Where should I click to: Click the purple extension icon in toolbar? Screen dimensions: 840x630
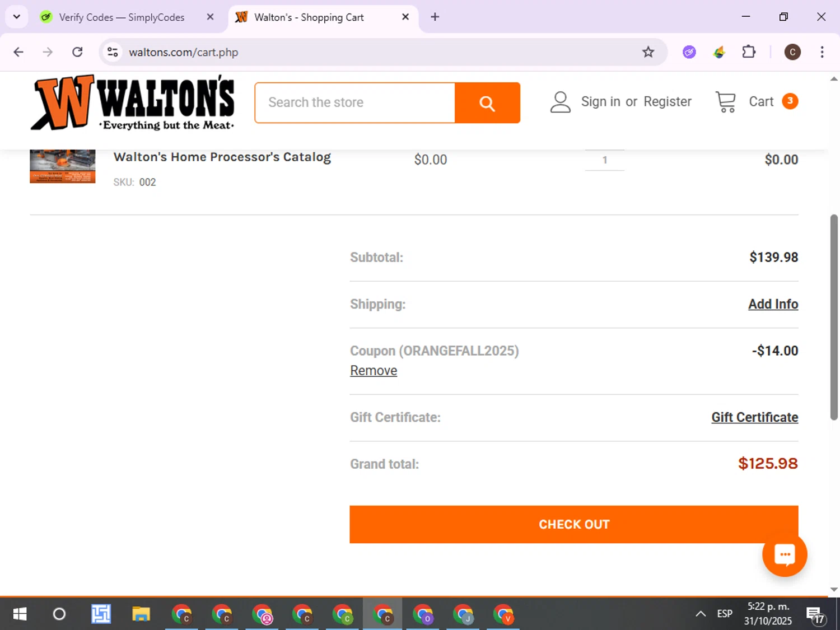[x=689, y=52]
